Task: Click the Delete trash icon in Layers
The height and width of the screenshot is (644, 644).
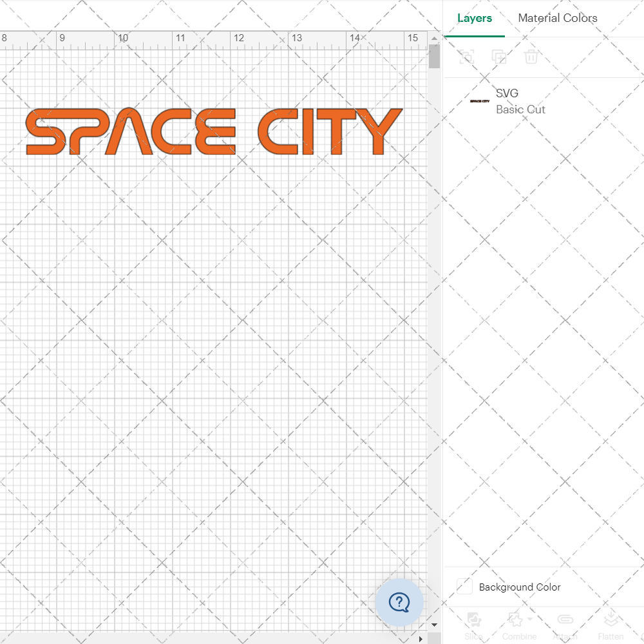Action: pyautogui.click(x=531, y=57)
